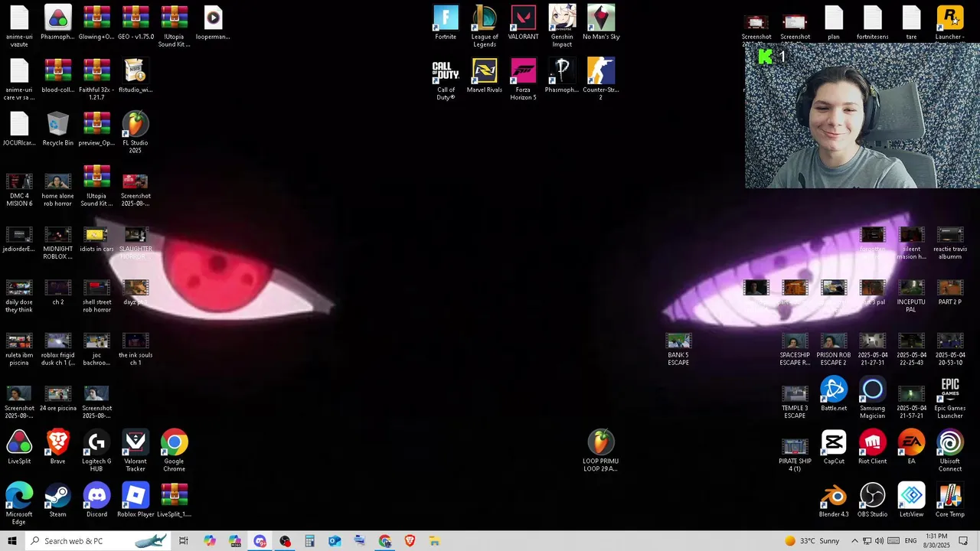Launch Blender 4.3 shortcut
Image resolution: width=980 pixels, height=551 pixels.
[x=834, y=500]
